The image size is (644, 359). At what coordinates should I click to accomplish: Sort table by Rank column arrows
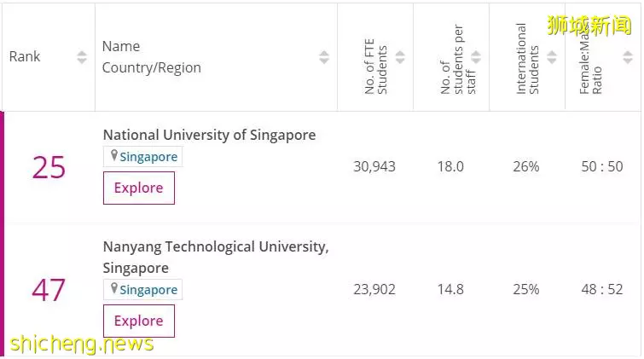coord(82,57)
